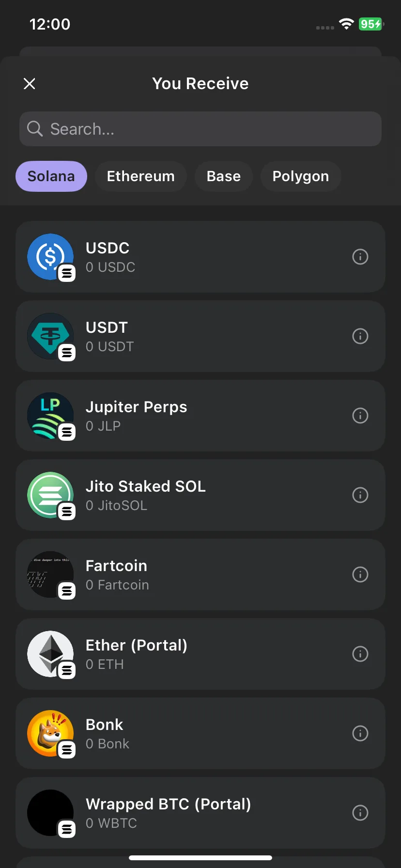Pick the Bonk token row
This screenshot has width=401, height=868.
[200, 733]
